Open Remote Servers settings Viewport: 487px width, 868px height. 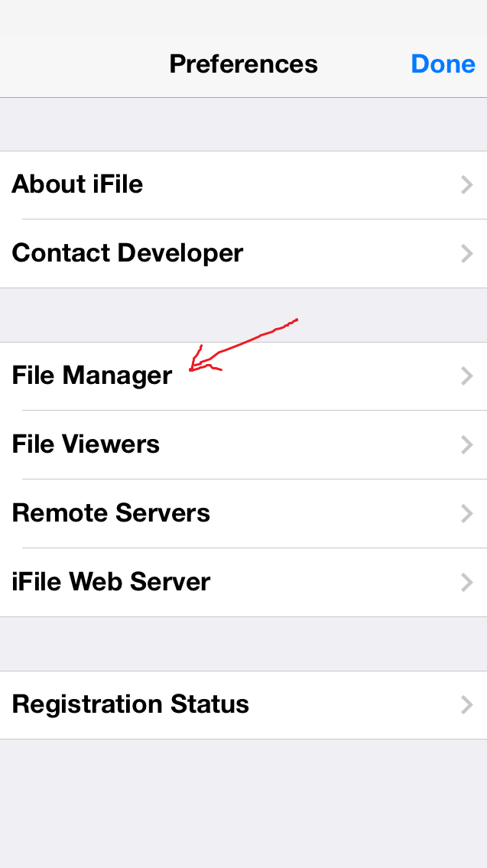click(x=111, y=513)
